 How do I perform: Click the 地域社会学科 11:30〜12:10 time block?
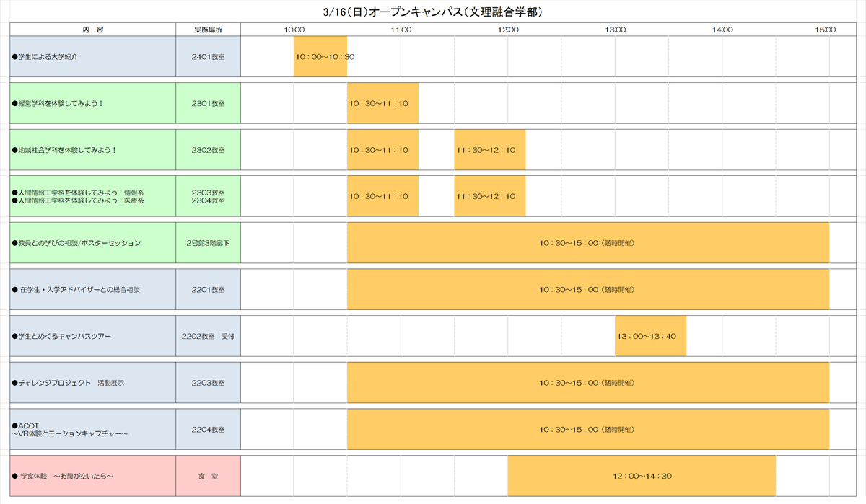point(489,150)
